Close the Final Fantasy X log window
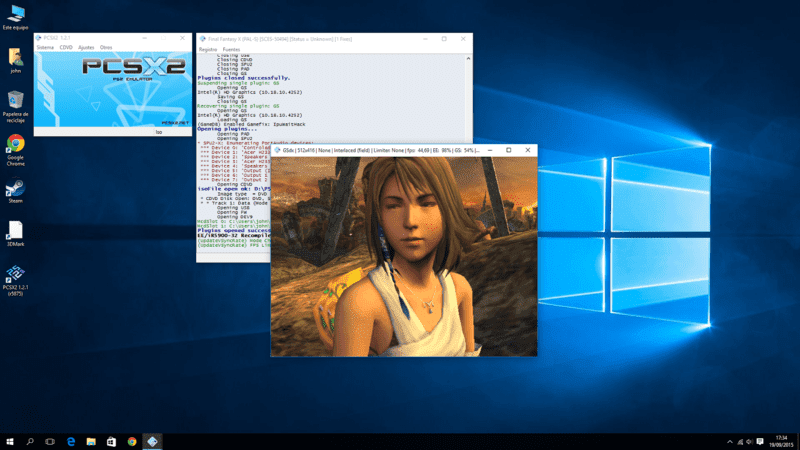 (x=463, y=39)
